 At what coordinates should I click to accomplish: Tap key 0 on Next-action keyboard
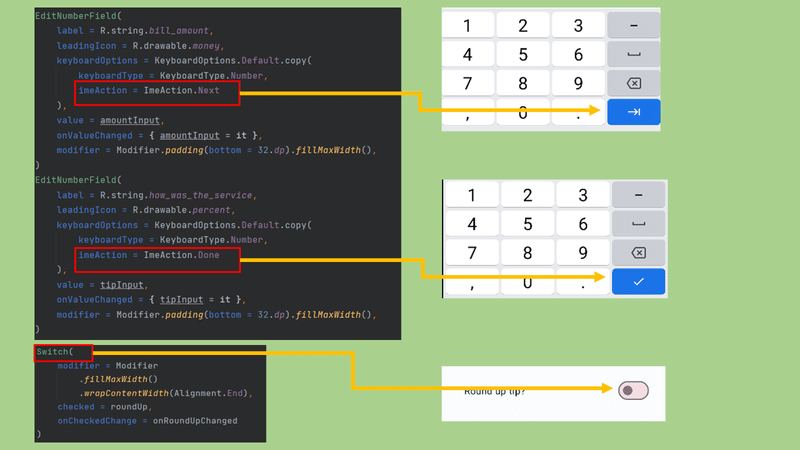[523, 112]
